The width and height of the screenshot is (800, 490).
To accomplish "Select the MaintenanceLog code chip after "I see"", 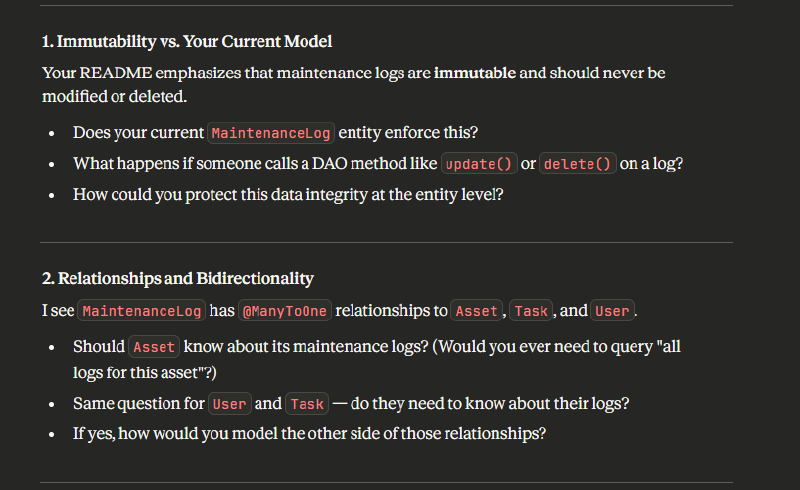I will (142, 311).
